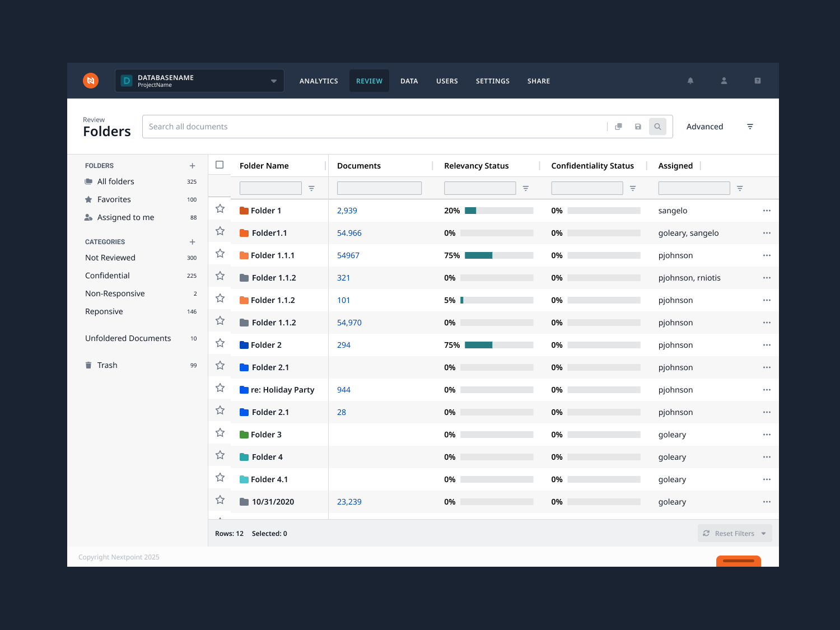This screenshot has width=840, height=630.
Task: Click the star icon beside Favorites in sidebar
Action: click(88, 199)
